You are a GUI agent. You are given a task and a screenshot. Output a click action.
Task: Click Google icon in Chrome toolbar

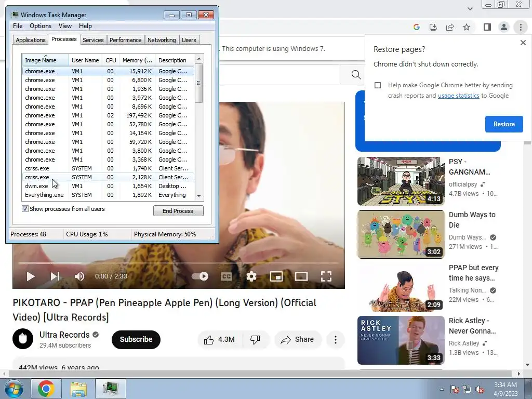[x=417, y=27]
